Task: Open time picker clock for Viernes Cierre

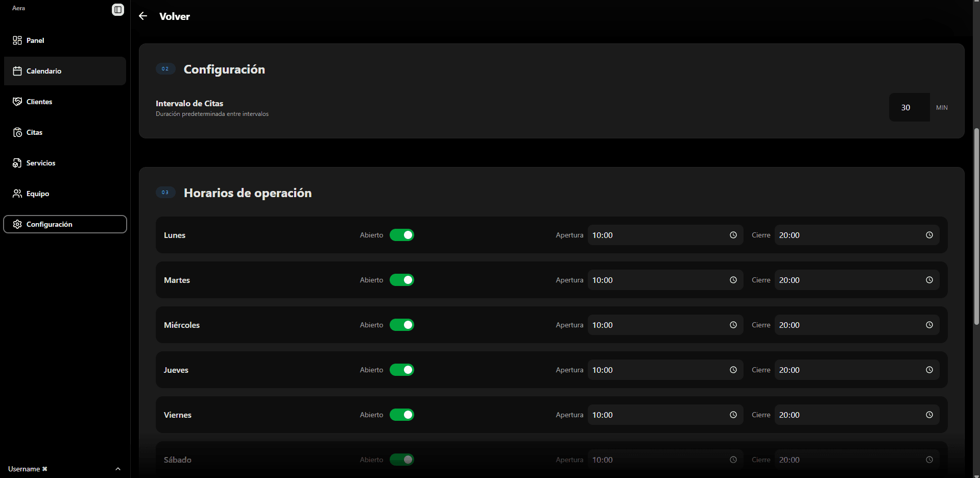Action: [929, 415]
